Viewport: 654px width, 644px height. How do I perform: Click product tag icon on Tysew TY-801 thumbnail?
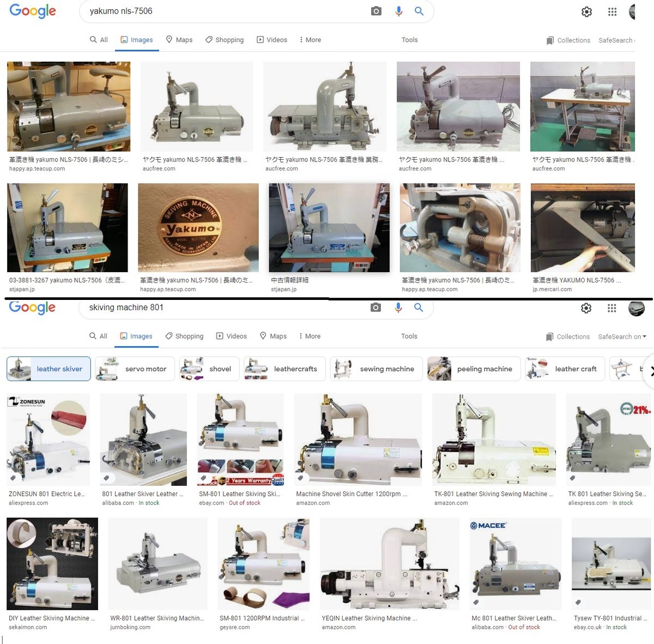coord(578,603)
